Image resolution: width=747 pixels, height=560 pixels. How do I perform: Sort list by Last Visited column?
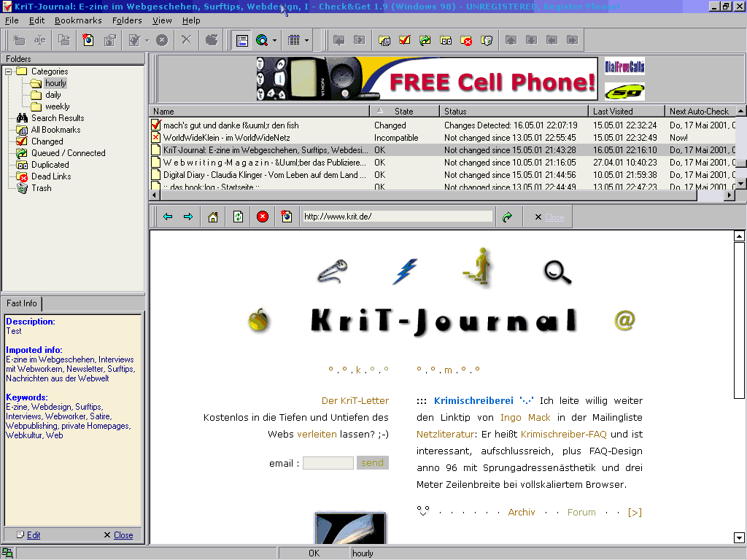point(627,112)
